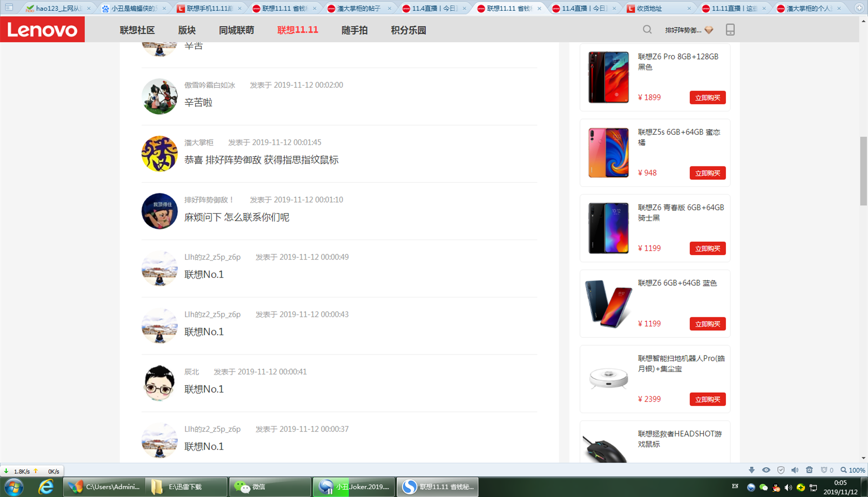Click the diamond badge beside the username

click(x=709, y=30)
